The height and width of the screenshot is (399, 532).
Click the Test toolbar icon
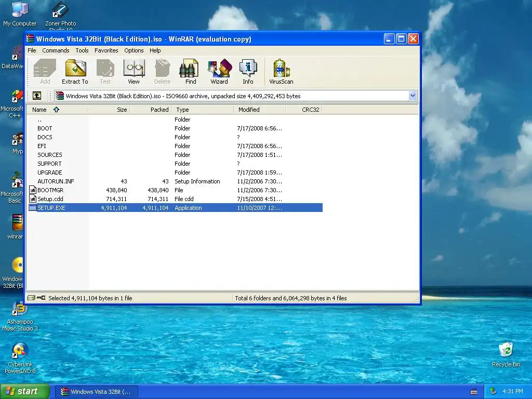coord(105,72)
